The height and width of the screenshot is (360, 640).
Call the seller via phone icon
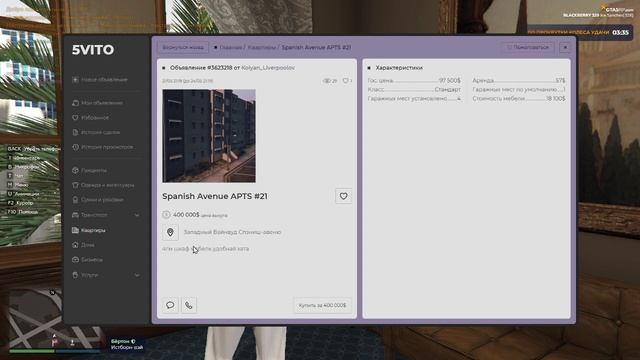pos(189,305)
